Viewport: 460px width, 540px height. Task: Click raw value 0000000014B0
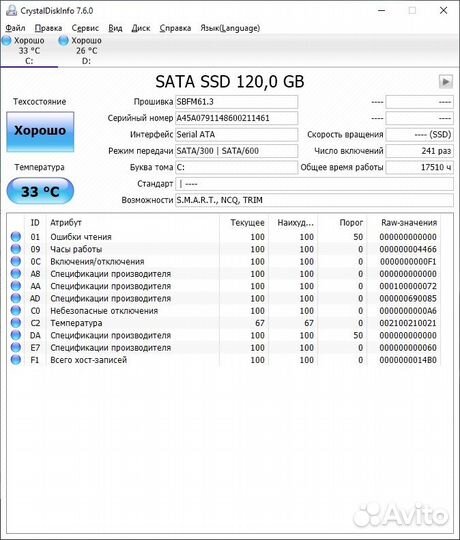point(408,360)
